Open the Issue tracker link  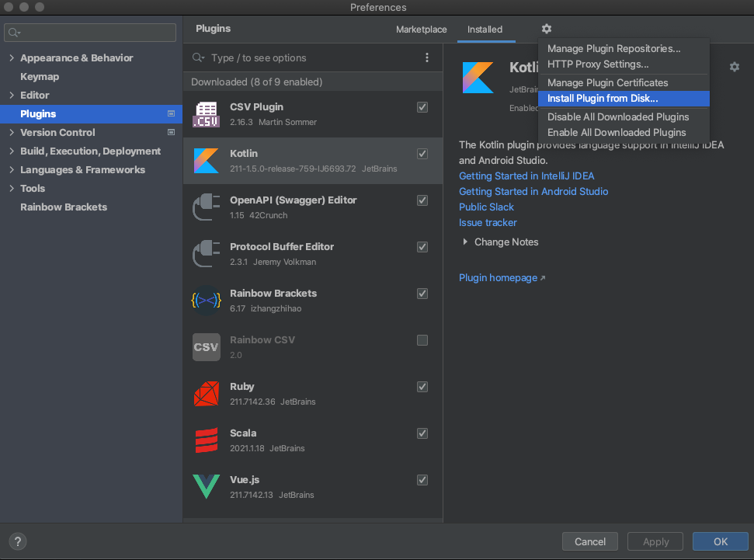click(x=488, y=223)
